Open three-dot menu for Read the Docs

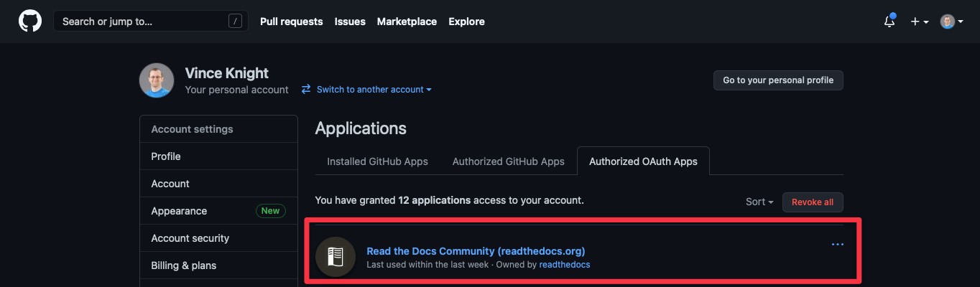[x=837, y=245]
